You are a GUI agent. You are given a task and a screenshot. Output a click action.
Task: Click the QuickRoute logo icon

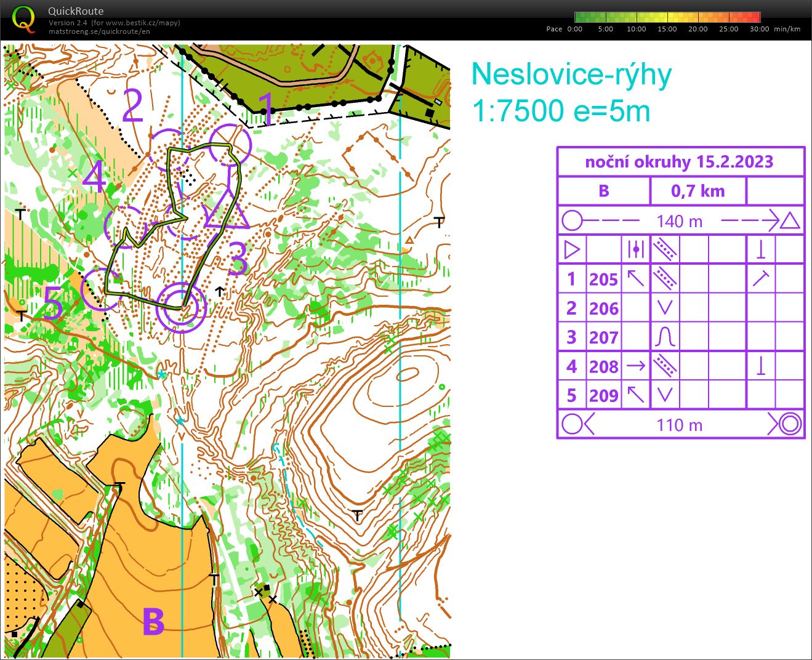[x=23, y=18]
